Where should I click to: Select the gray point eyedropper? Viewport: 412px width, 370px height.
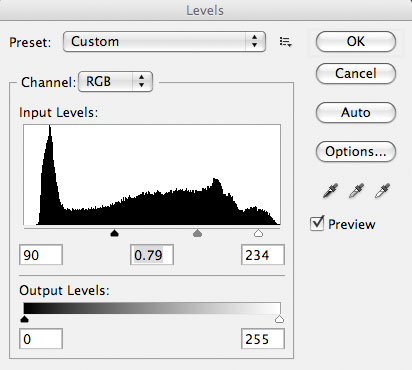(x=356, y=191)
